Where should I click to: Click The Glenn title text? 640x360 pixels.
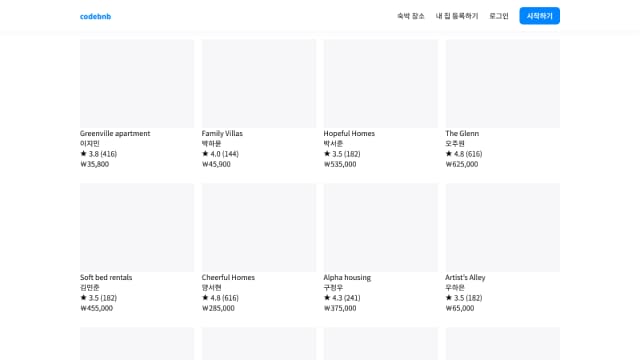pyautogui.click(x=462, y=133)
